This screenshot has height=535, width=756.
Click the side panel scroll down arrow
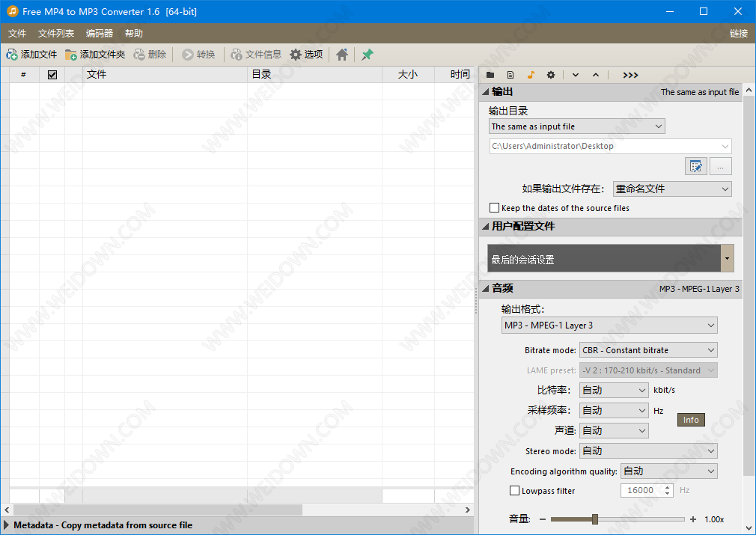(749, 528)
